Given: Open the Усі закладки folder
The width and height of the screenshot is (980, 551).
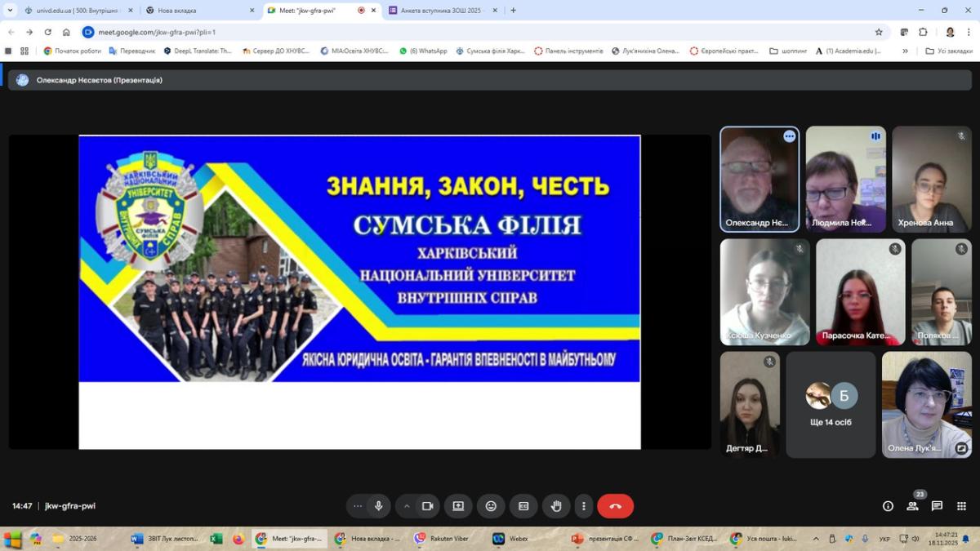Looking at the screenshot, I should click(949, 51).
